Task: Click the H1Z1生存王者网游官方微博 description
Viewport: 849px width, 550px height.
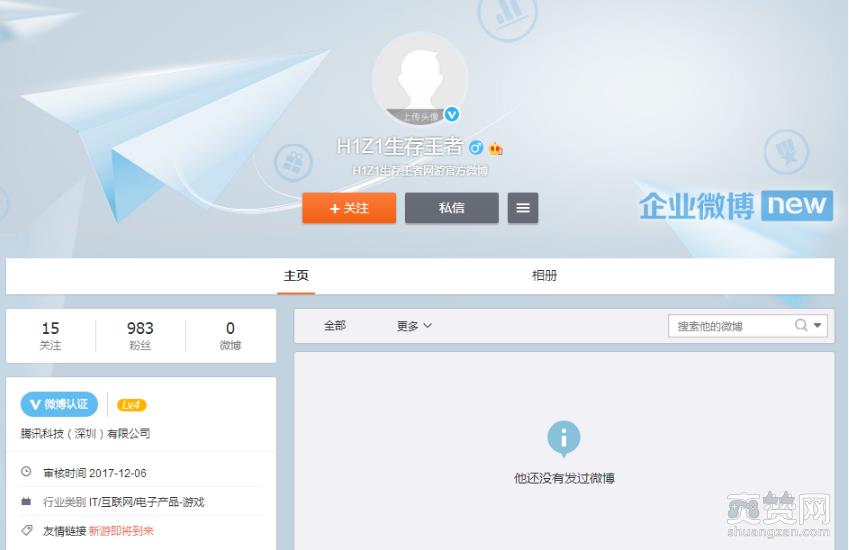Action: (x=420, y=171)
